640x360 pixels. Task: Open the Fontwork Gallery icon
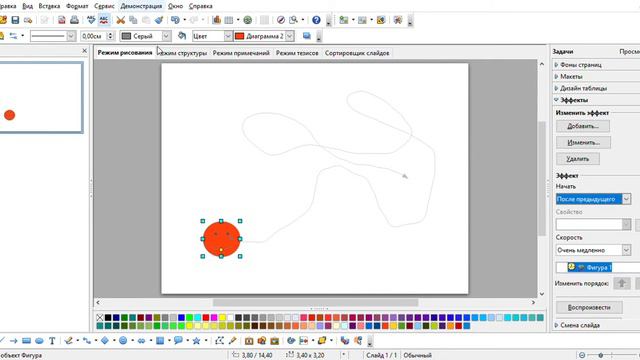[249, 340]
